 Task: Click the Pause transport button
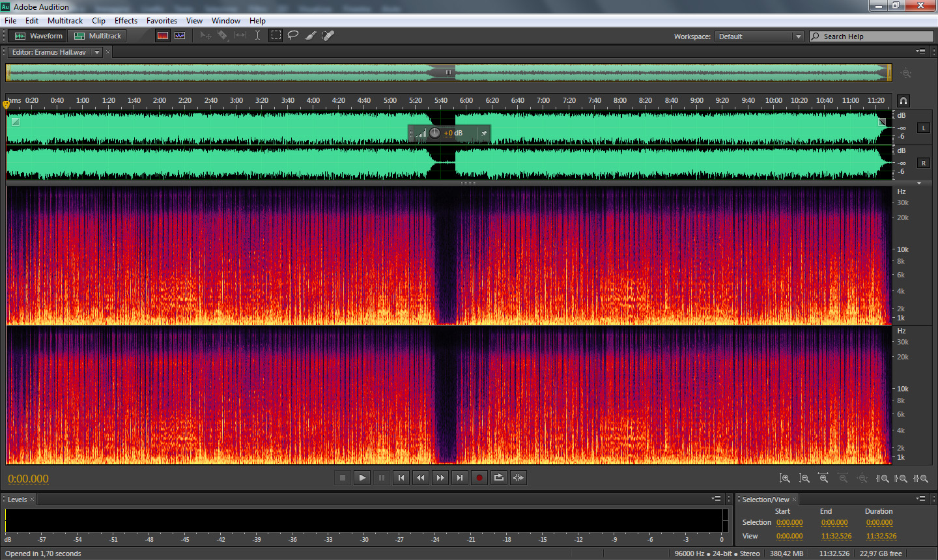point(382,478)
